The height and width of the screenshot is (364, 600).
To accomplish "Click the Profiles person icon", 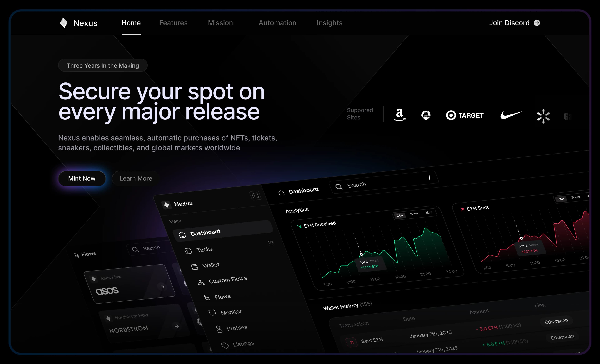I will 219,329.
